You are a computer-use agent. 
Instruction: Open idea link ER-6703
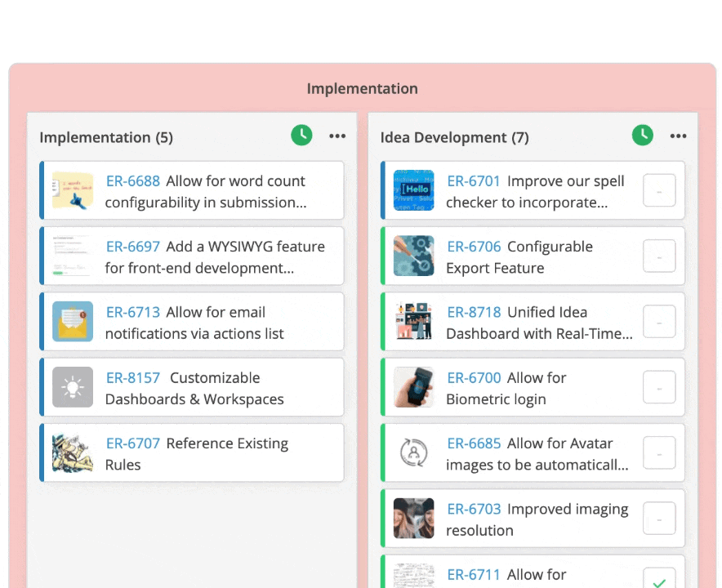click(x=474, y=509)
